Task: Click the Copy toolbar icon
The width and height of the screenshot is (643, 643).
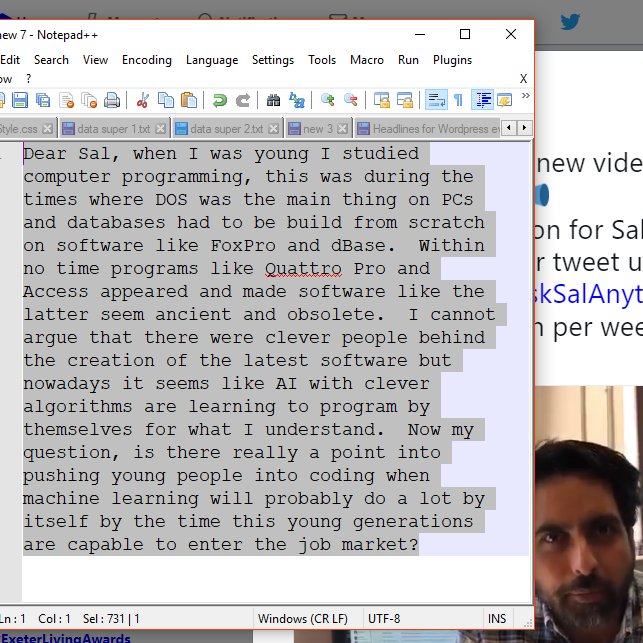Action: tap(166, 100)
